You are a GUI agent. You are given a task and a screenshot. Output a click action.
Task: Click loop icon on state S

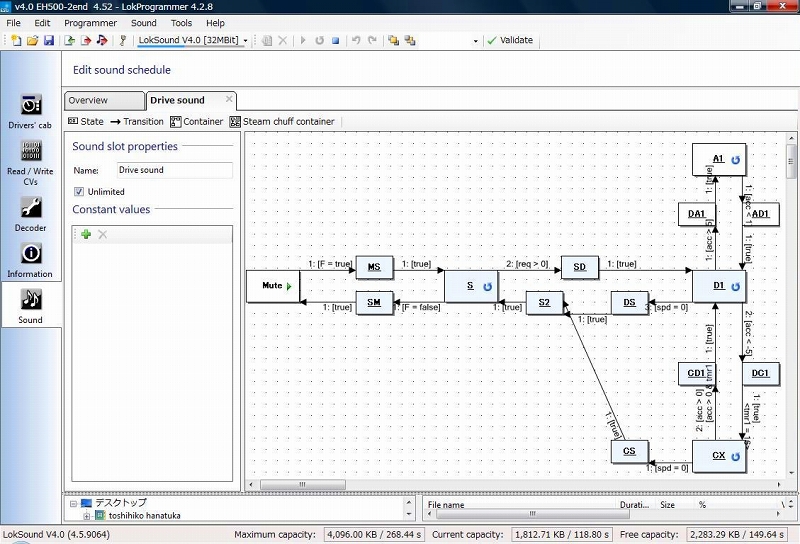pyautogui.click(x=487, y=287)
